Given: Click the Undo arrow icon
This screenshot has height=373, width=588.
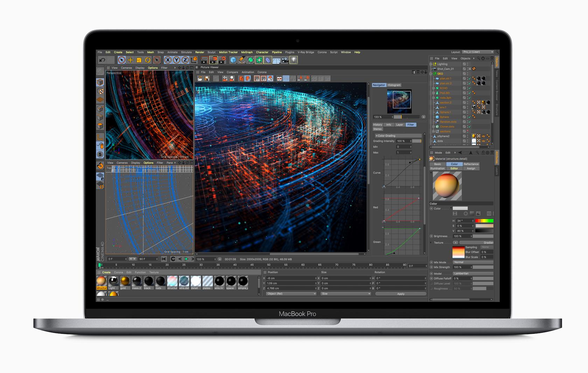Looking at the screenshot, I should (102, 60).
